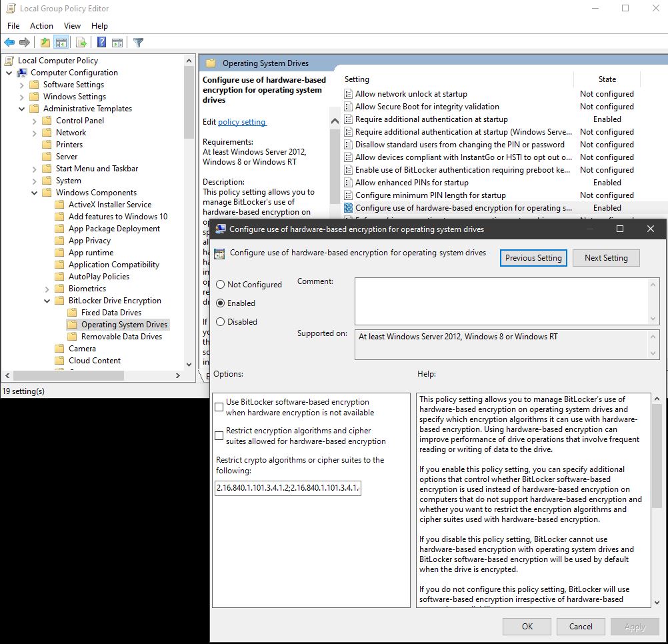Click the Export List toolbar icon
Image resolution: width=668 pixels, height=644 pixels.
pyautogui.click(x=81, y=42)
